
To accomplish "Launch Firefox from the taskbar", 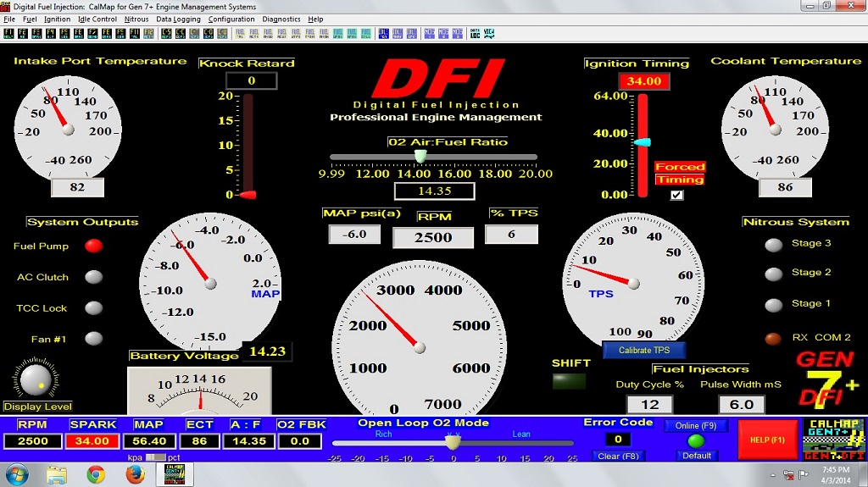I will point(135,475).
